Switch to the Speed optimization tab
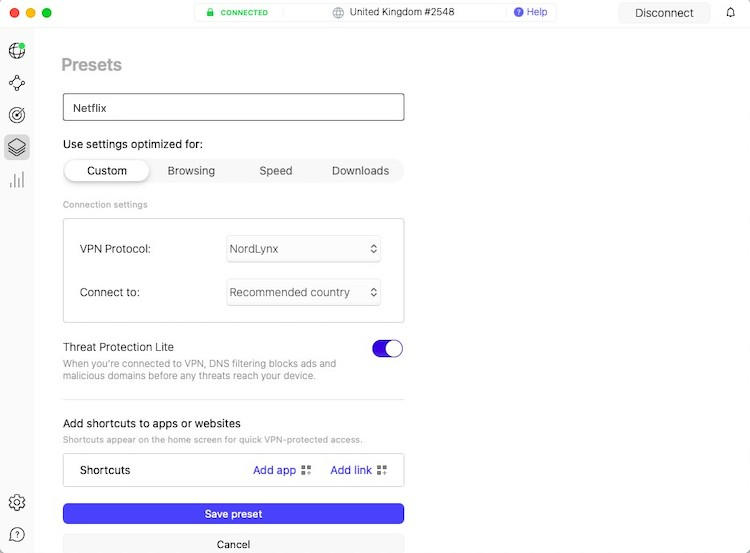This screenshot has width=750, height=553. pyautogui.click(x=276, y=171)
